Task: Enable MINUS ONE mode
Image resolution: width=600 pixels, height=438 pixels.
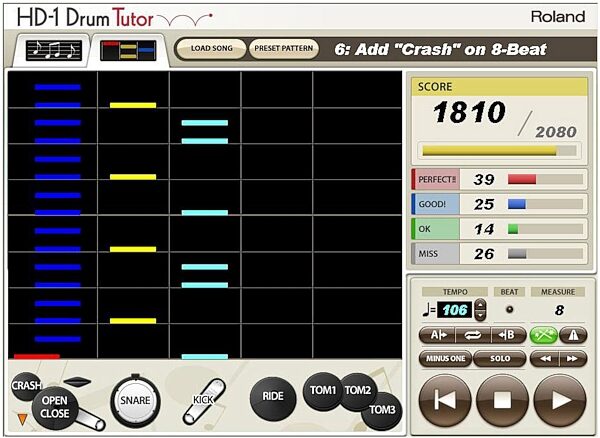Action: click(446, 359)
